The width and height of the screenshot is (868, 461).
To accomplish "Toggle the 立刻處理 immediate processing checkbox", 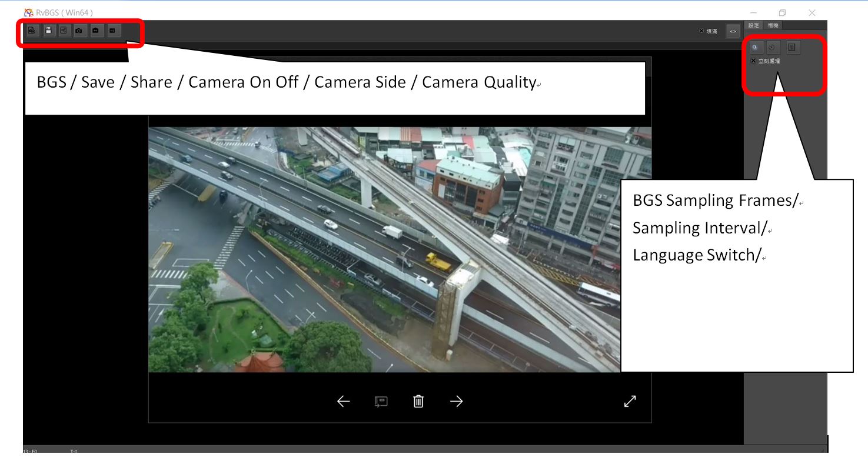I will 753,61.
